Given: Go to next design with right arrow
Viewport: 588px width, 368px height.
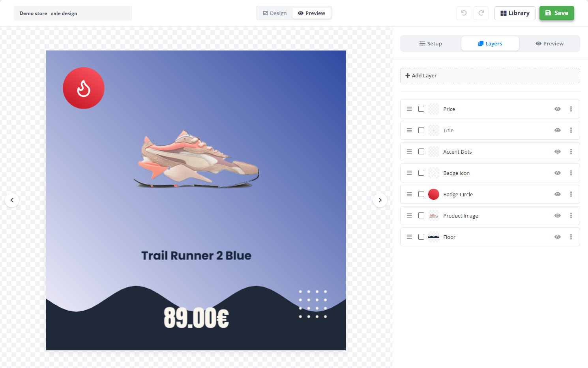Looking at the screenshot, I should [380, 200].
